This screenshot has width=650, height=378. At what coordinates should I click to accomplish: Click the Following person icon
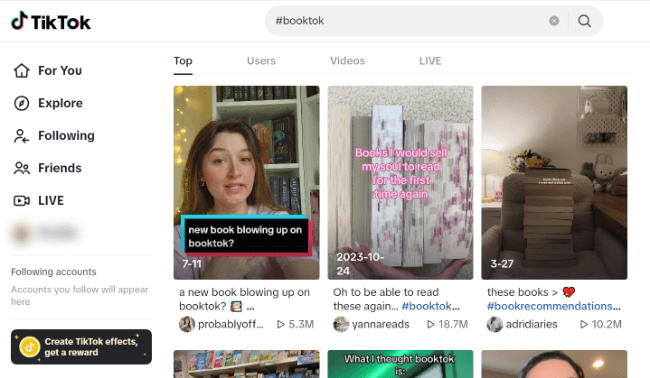click(x=22, y=136)
